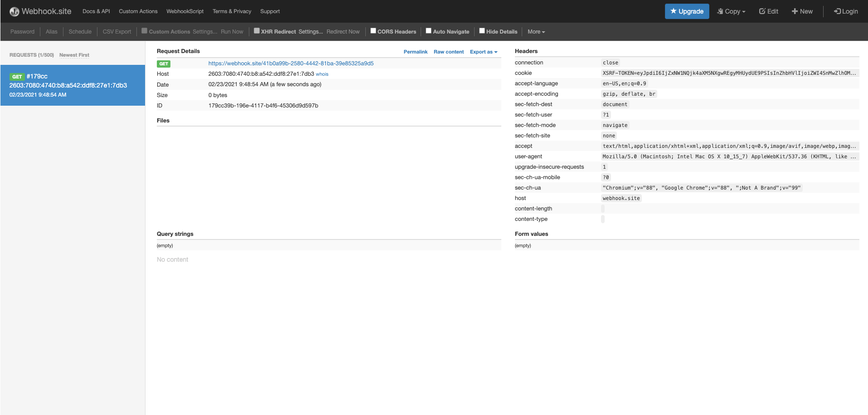Click the webhook.site request URL link

click(291, 63)
